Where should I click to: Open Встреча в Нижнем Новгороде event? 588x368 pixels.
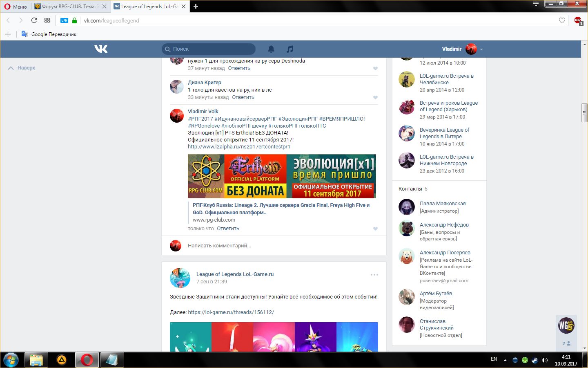point(447,160)
